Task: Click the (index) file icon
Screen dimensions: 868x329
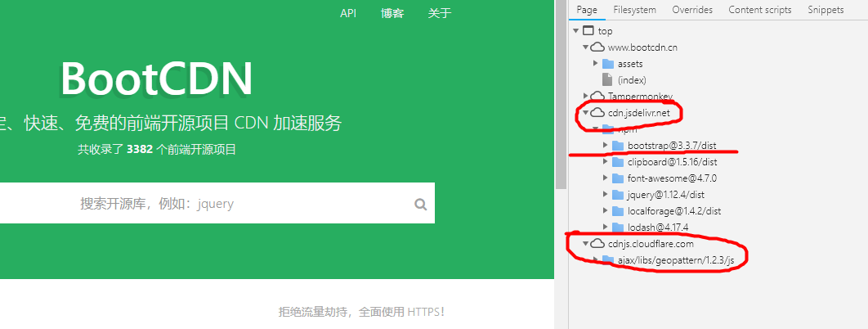Action: [x=608, y=79]
